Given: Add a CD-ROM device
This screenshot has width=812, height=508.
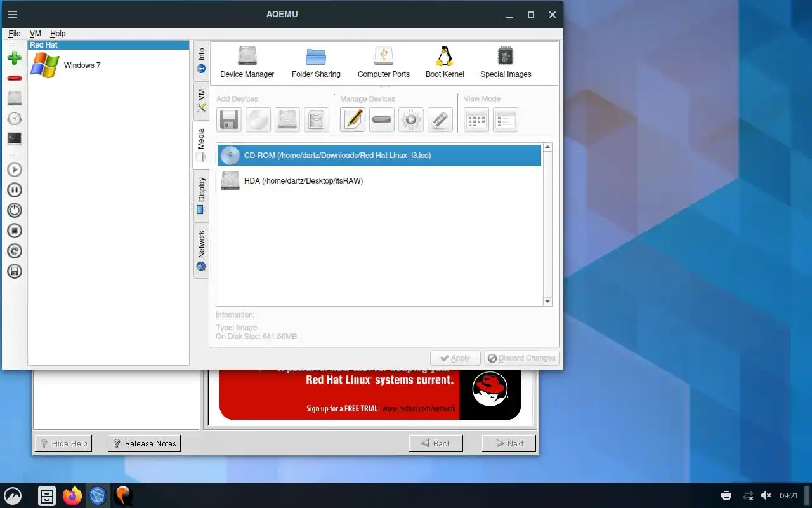Looking at the screenshot, I should click(258, 119).
